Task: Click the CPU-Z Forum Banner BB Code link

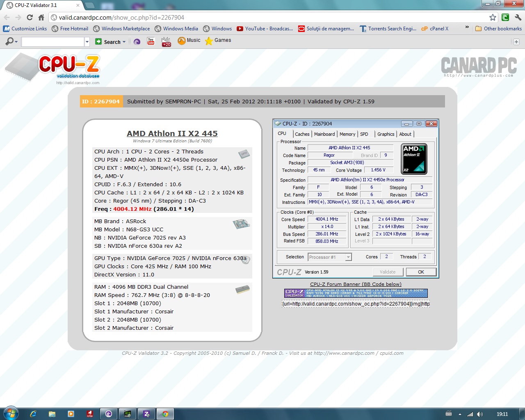Action: pyautogui.click(x=356, y=284)
